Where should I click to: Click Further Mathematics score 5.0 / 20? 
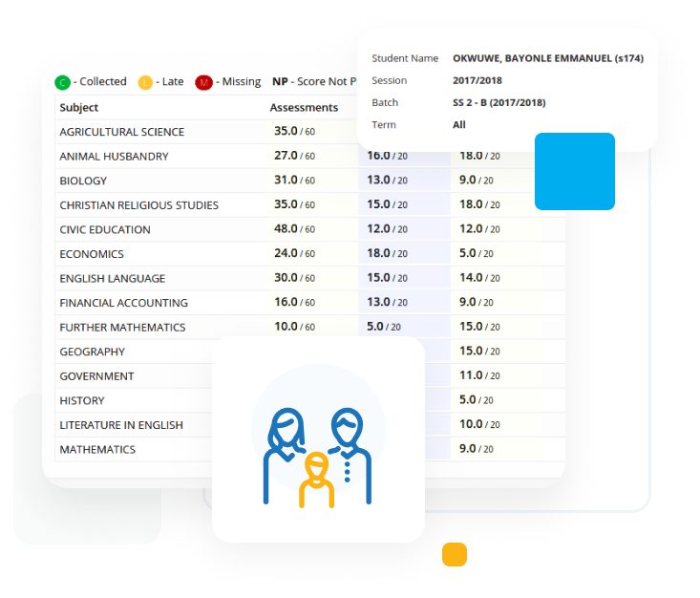tap(384, 327)
